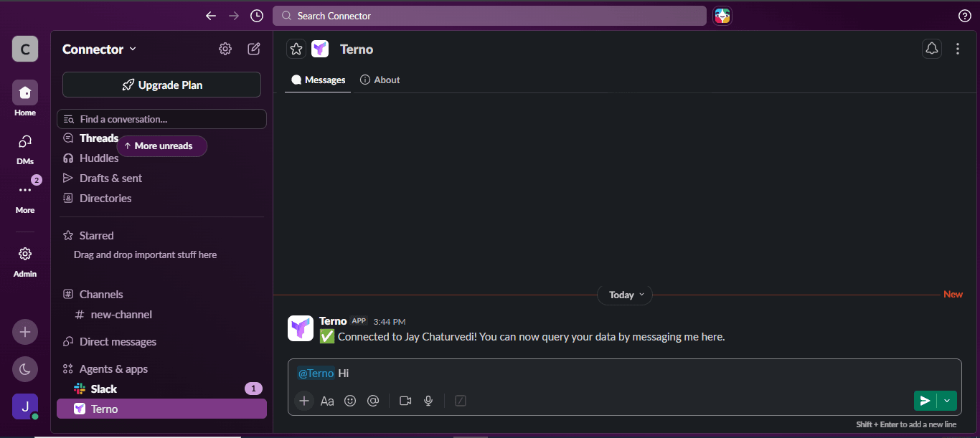Open the Slack AI colorful icon beside search
Screen dimensions: 980x438
click(x=722, y=16)
